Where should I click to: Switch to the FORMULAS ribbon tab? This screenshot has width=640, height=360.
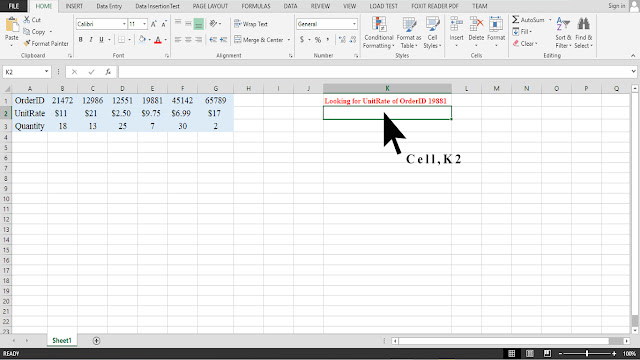pos(256,6)
